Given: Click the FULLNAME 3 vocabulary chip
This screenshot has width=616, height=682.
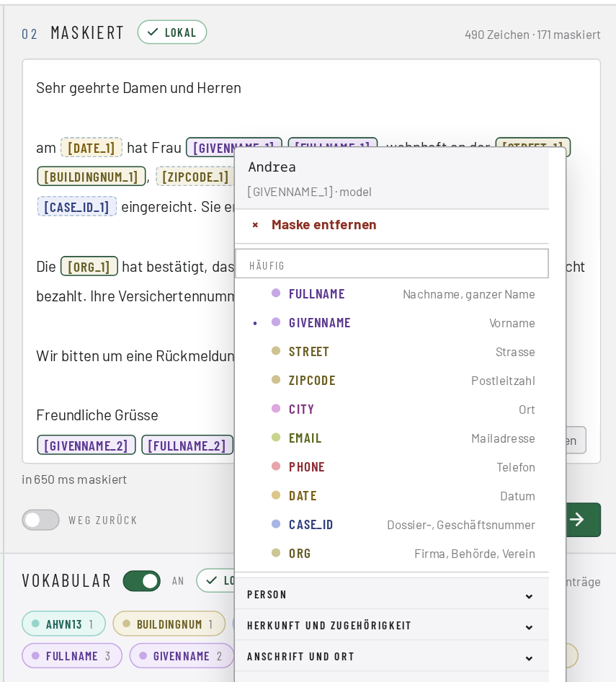Looking at the screenshot, I should click(x=72, y=656).
